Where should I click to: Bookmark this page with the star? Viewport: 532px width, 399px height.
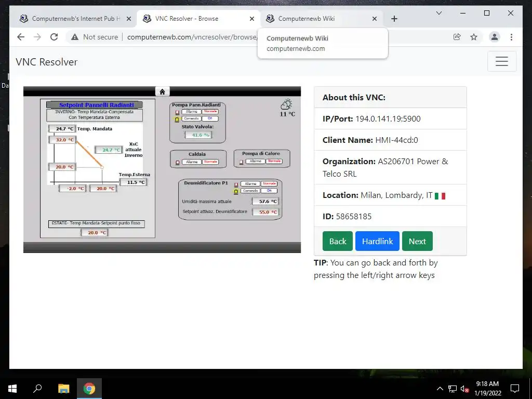click(474, 37)
